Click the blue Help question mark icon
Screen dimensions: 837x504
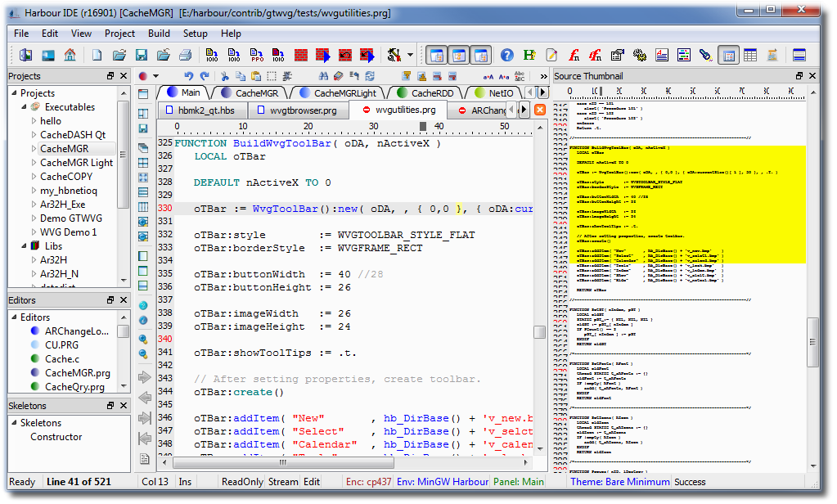pyautogui.click(x=507, y=56)
